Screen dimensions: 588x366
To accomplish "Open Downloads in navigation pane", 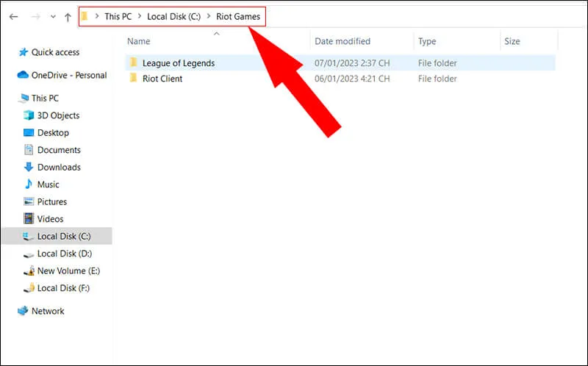I will click(x=59, y=168).
